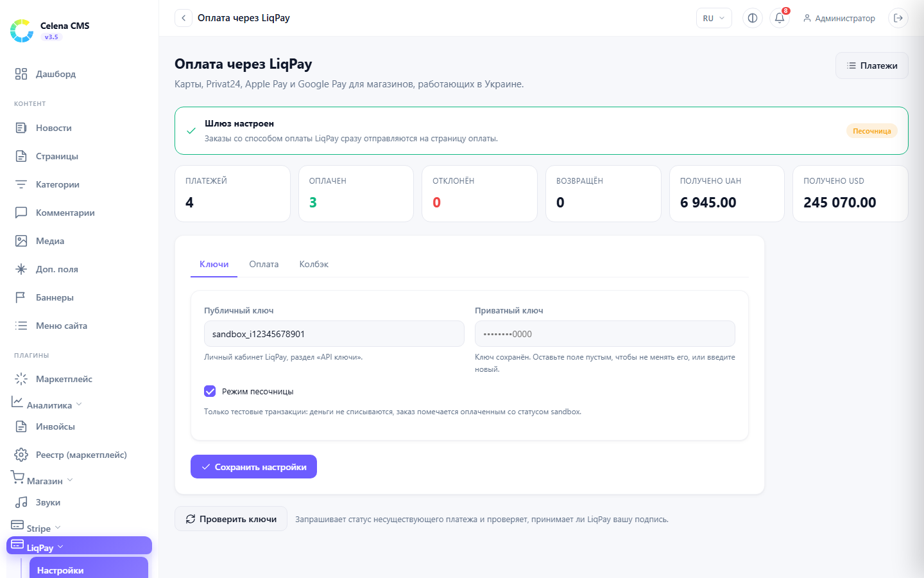Expand the Аналитика chevron
This screenshot has height=578, width=924.
[79, 404]
